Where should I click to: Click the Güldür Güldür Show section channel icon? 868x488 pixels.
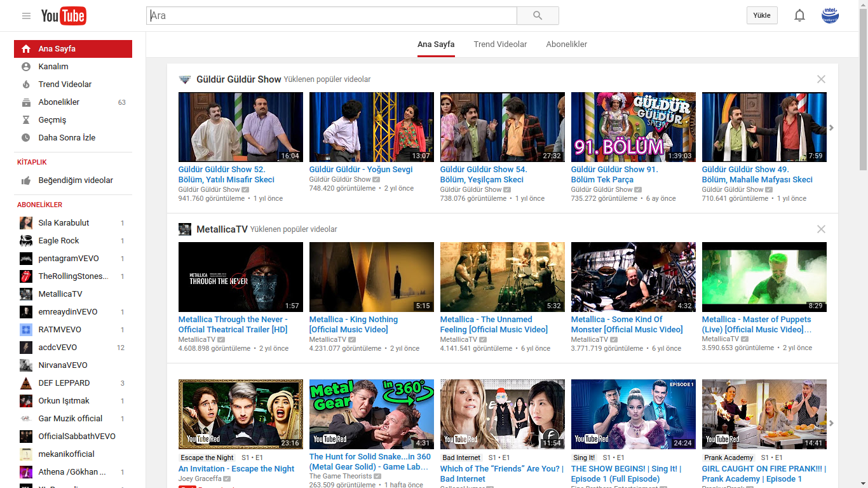(x=185, y=79)
